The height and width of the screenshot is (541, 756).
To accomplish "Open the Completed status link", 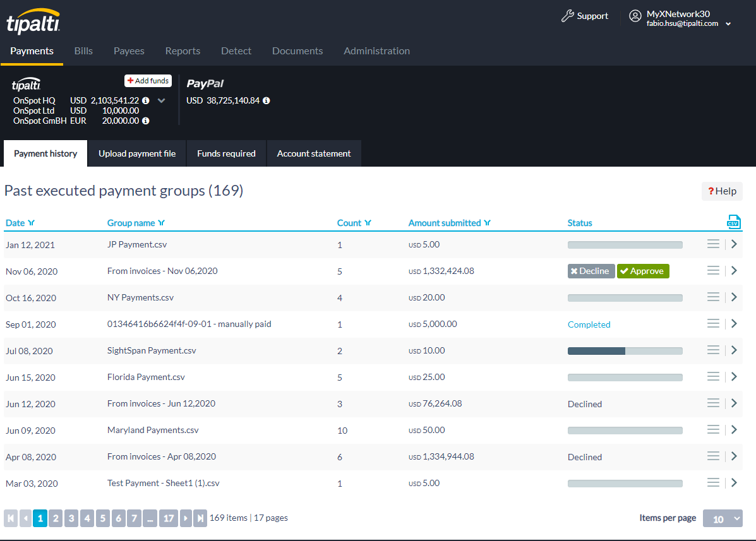I will (589, 324).
